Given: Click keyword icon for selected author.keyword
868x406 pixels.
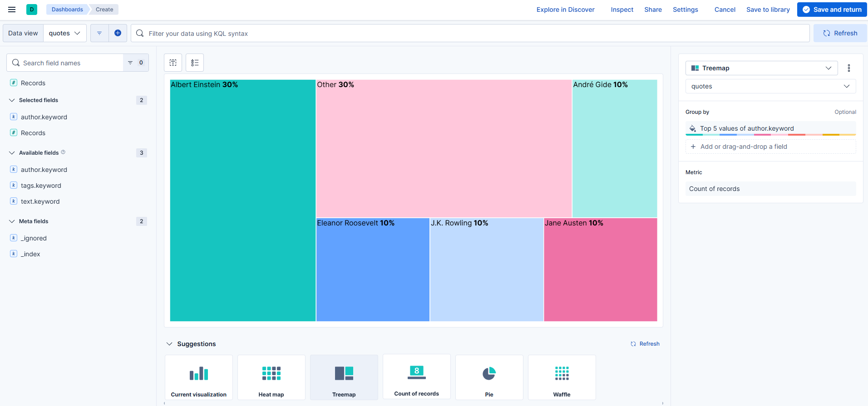Looking at the screenshot, I should click(14, 117).
